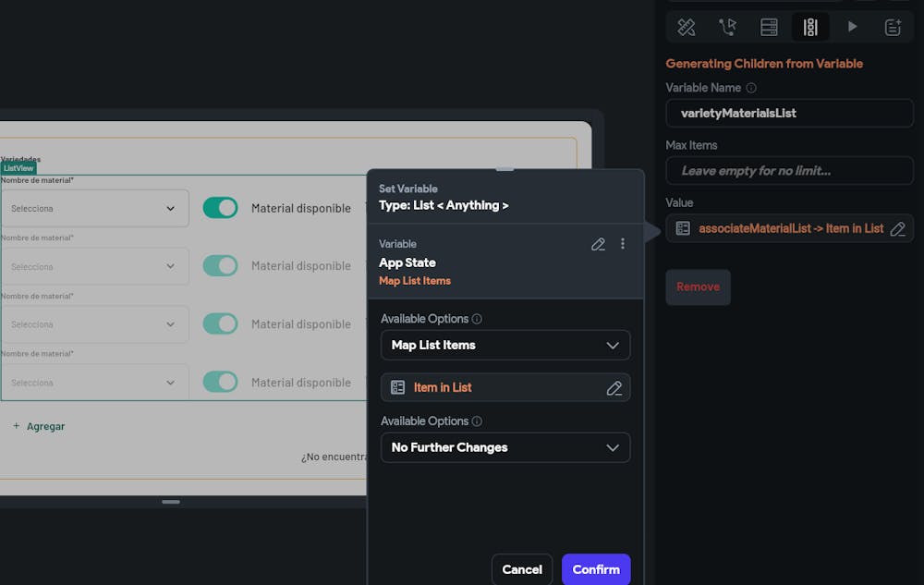Select the generate dynamic children tab icon

810,27
